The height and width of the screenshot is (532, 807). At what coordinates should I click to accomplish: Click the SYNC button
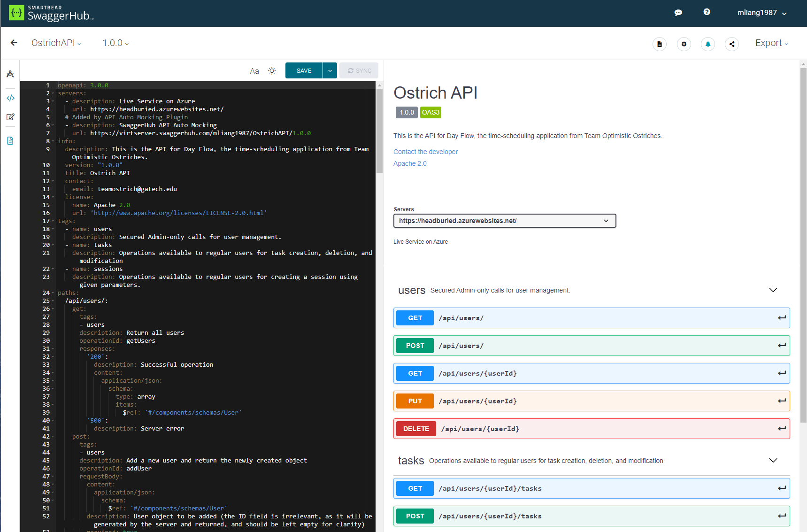point(359,71)
